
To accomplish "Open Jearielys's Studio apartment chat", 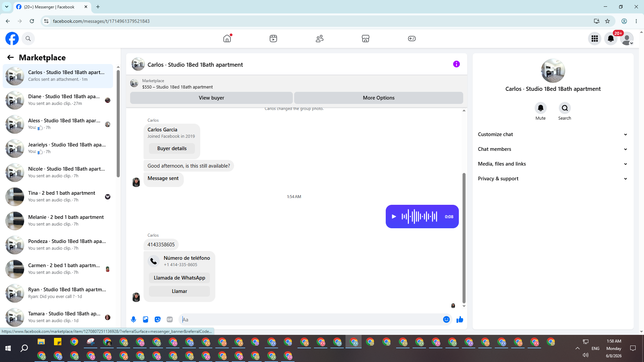I will click(x=58, y=148).
